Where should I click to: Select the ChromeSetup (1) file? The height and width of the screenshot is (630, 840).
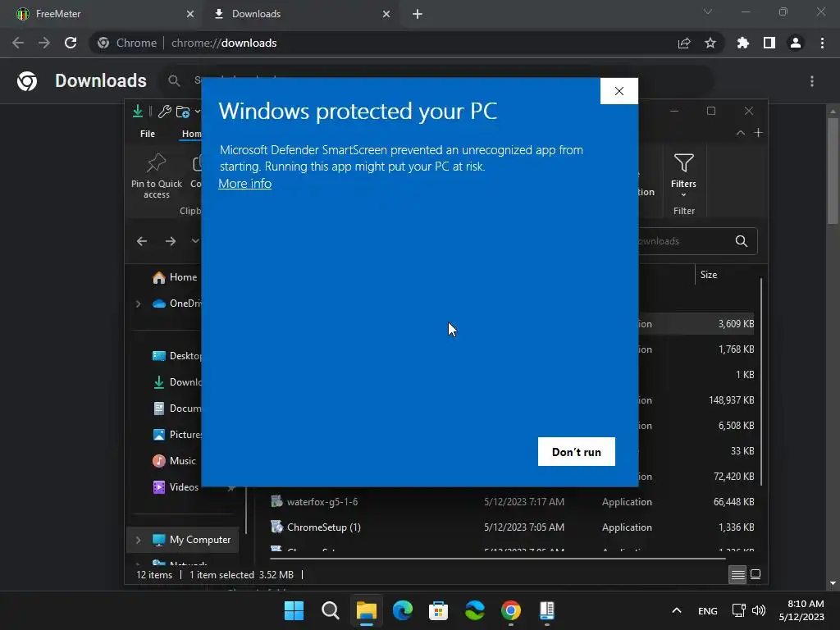tap(323, 527)
